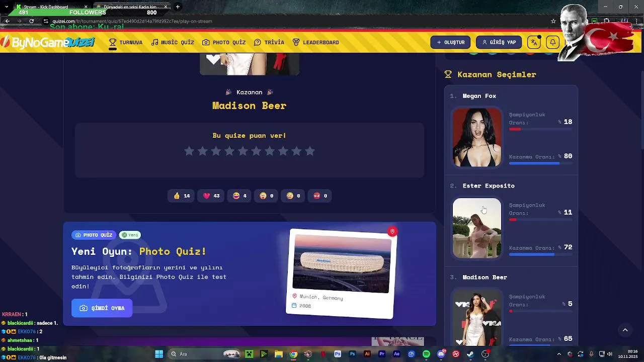This screenshot has width=644, height=362.
Task: Open Discord from the taskbar
Action: tap(441, 354)
